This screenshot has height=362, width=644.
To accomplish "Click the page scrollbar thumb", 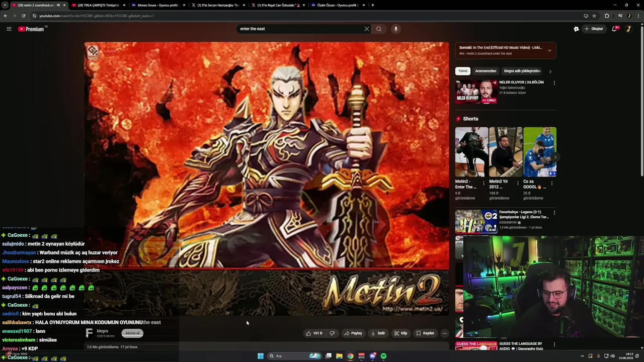I will 641,101.
